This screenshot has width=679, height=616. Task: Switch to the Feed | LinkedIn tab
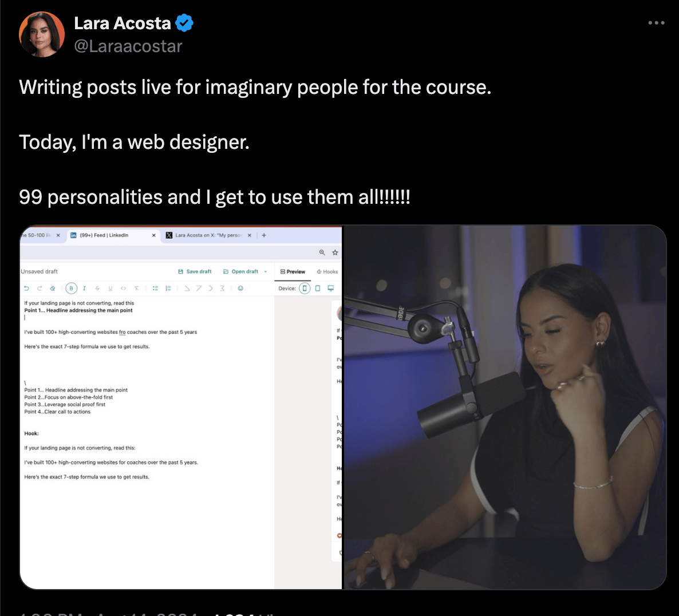point(113,235)
